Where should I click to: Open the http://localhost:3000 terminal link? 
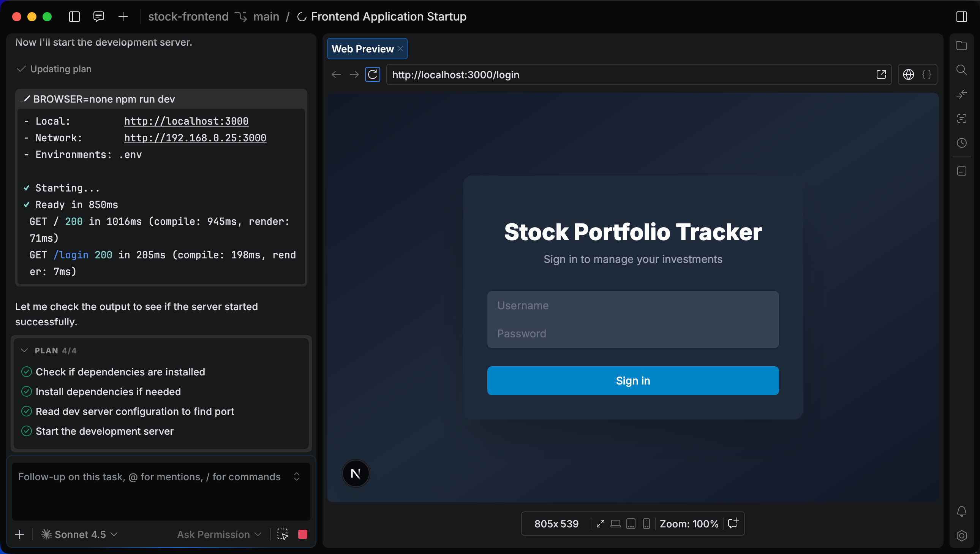(x=186, y=121)
